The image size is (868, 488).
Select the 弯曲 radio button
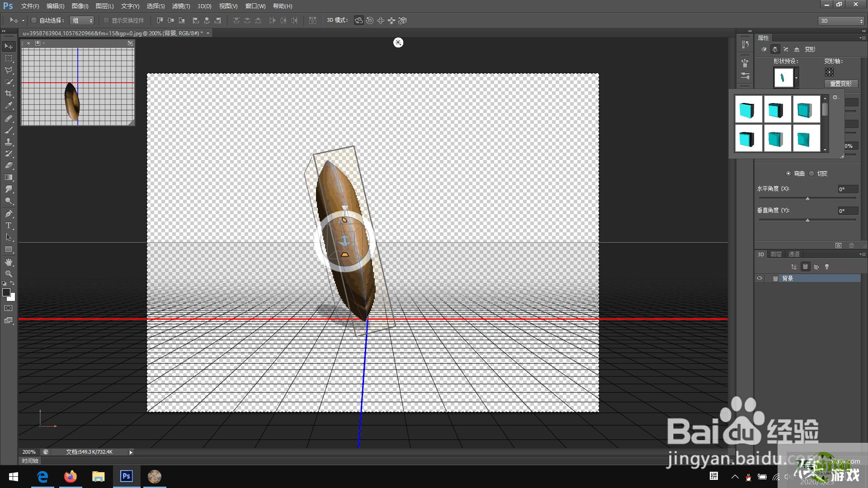(x=788, y=174)
